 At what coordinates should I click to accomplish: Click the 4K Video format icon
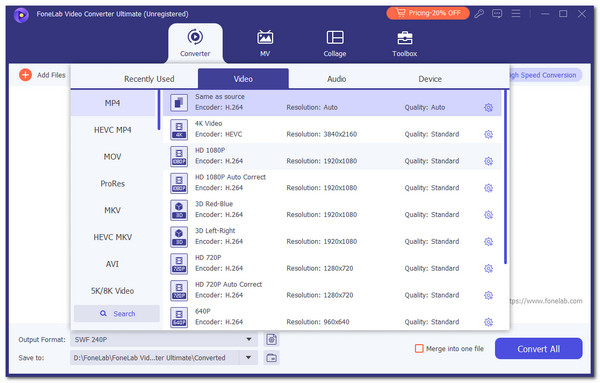click(179, 129)
